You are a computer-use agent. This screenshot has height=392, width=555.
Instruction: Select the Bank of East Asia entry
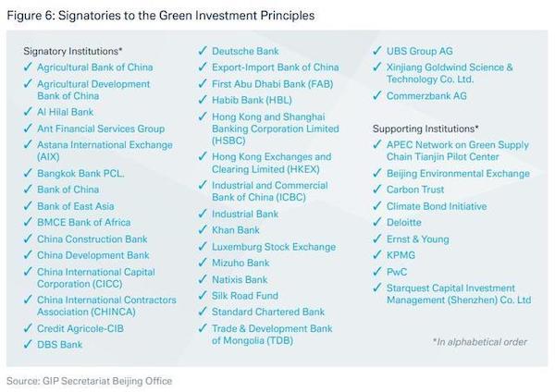(76, 206)
